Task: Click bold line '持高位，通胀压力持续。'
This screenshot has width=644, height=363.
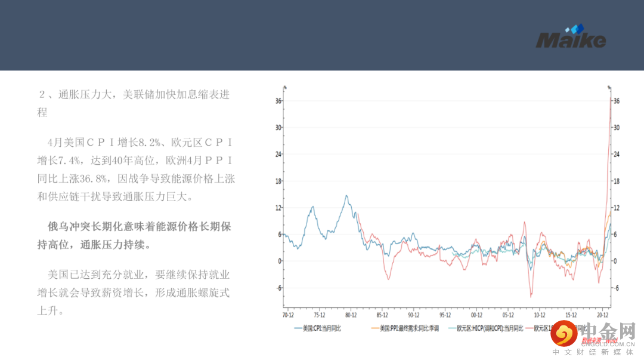Action: click(x=94, y=245)
